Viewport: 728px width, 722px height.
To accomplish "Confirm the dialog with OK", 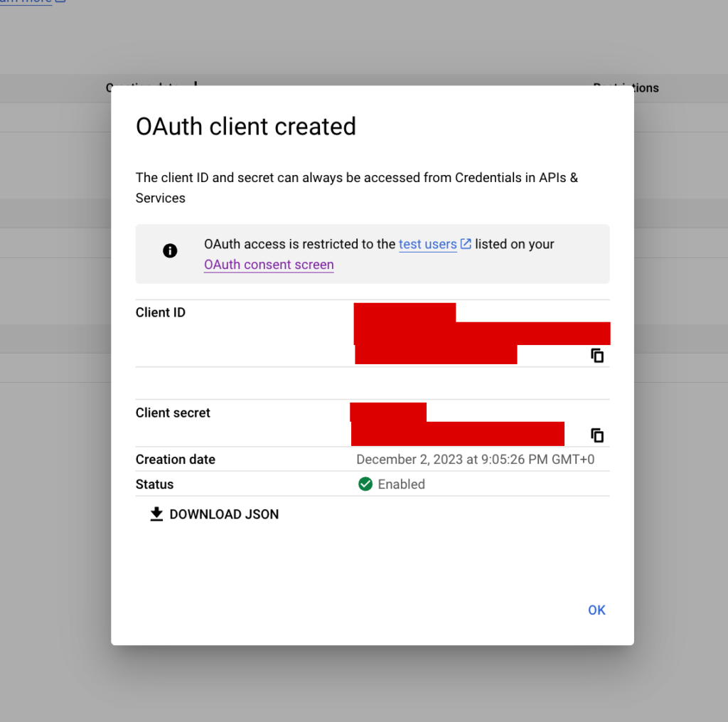I will pos(596,610).
